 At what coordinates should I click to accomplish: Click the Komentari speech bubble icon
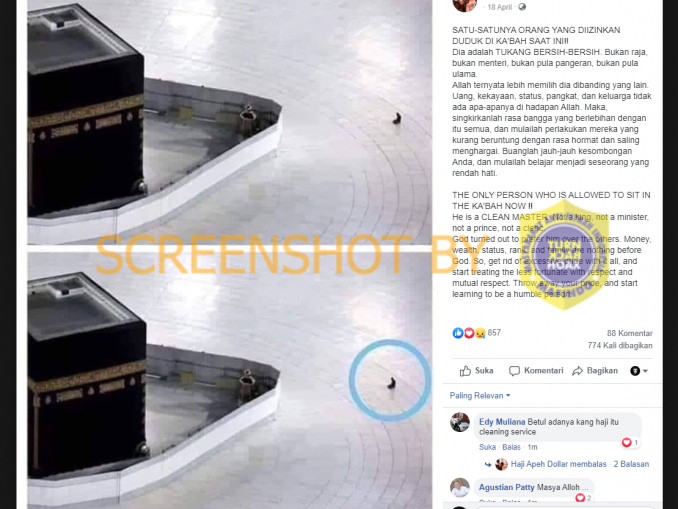(514, 371)
